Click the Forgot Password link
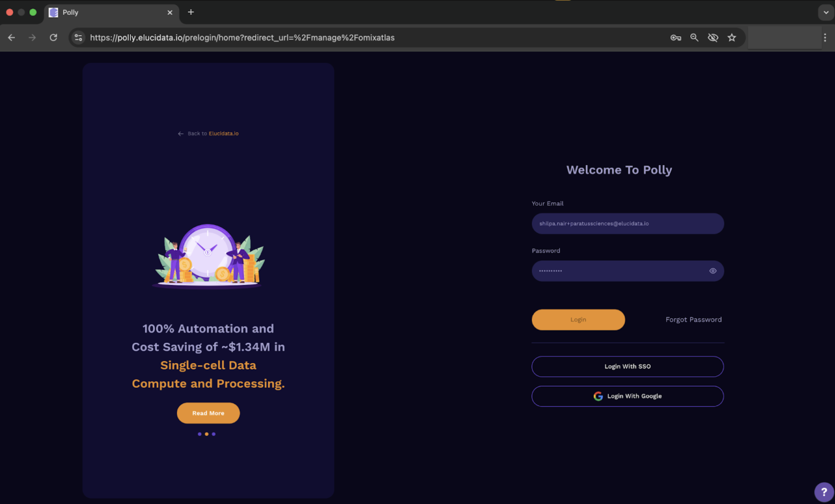 [x=693, y=319]
